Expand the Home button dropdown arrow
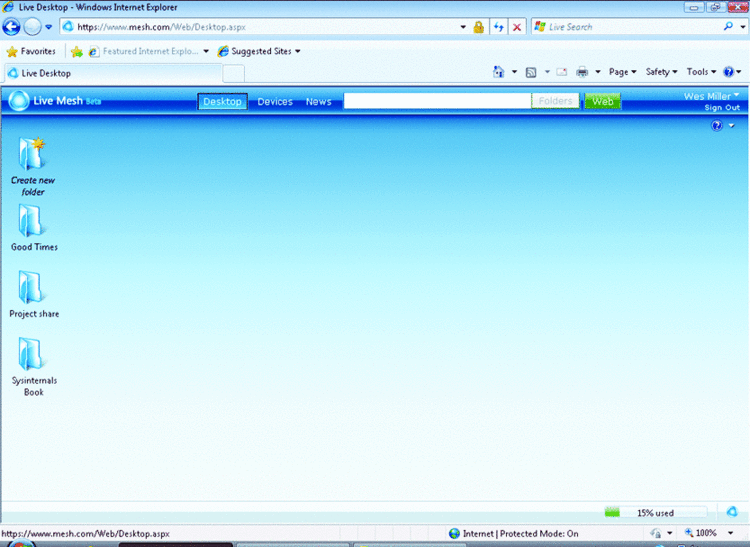Image resolution: width=750 pixels, height=547 pixels. point(515,72)
